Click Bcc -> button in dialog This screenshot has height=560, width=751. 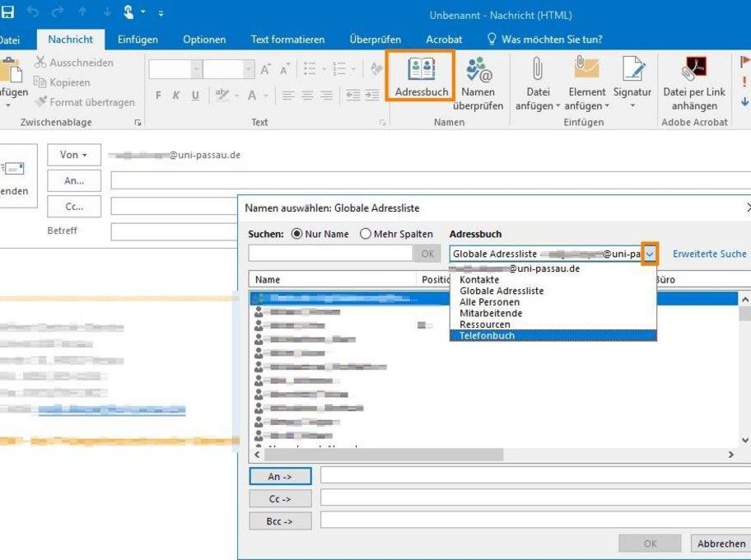(280, 521)
